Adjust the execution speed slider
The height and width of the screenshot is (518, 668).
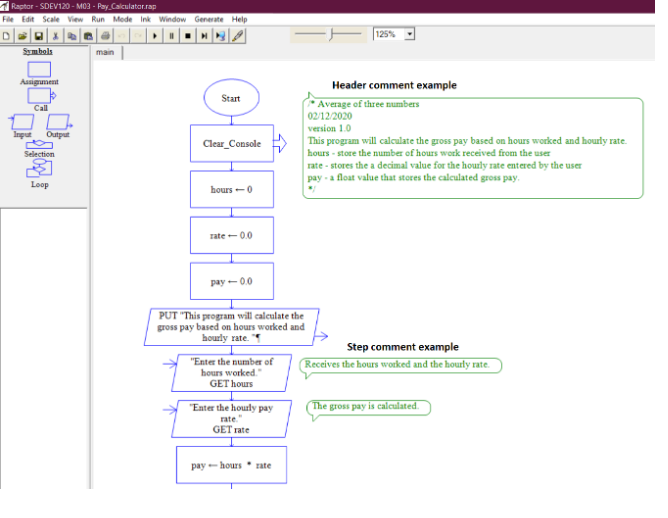click(328, 35)
